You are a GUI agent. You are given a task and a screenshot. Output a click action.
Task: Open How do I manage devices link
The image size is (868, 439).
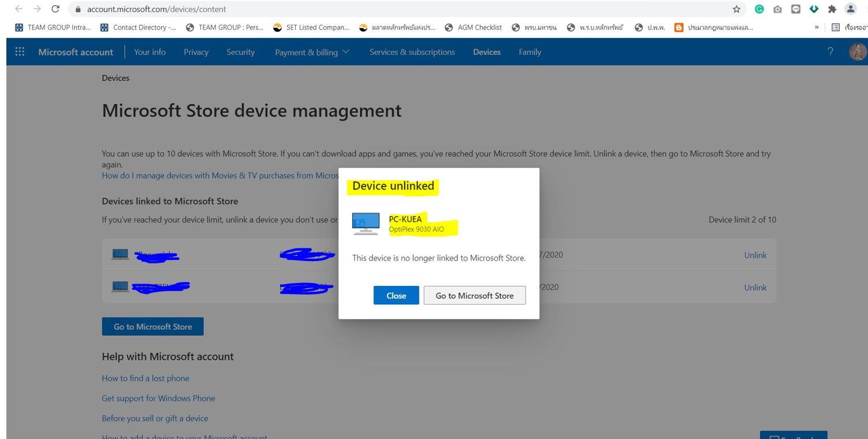pyautogui.click(x=220, y=176)
